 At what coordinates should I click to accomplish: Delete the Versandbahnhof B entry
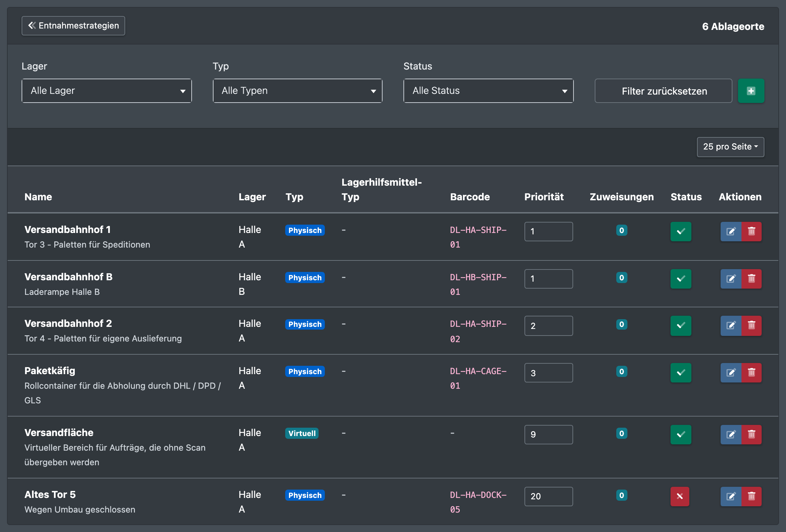pos(752,279)
